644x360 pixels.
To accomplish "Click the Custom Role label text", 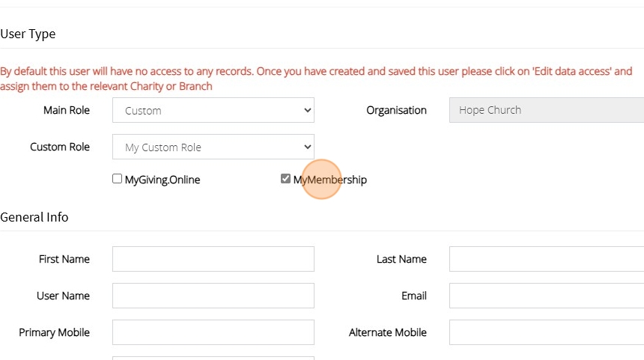I will (60, 147).
